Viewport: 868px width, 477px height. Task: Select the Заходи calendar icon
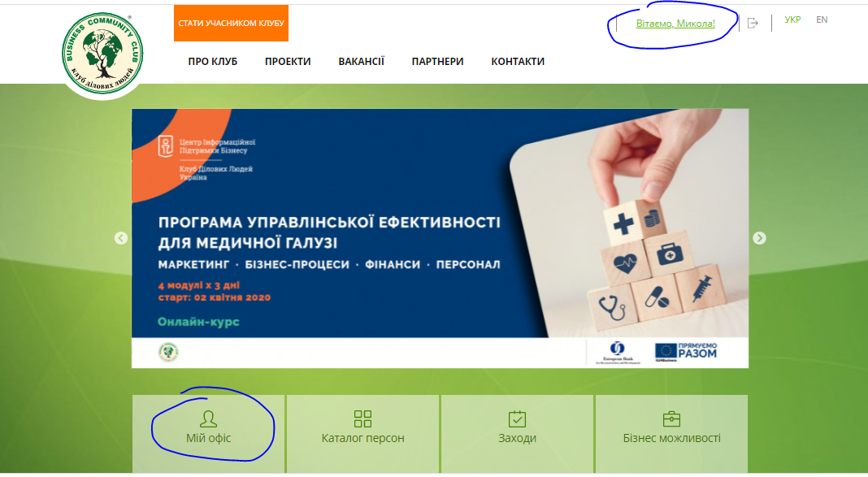click(517, 418)
